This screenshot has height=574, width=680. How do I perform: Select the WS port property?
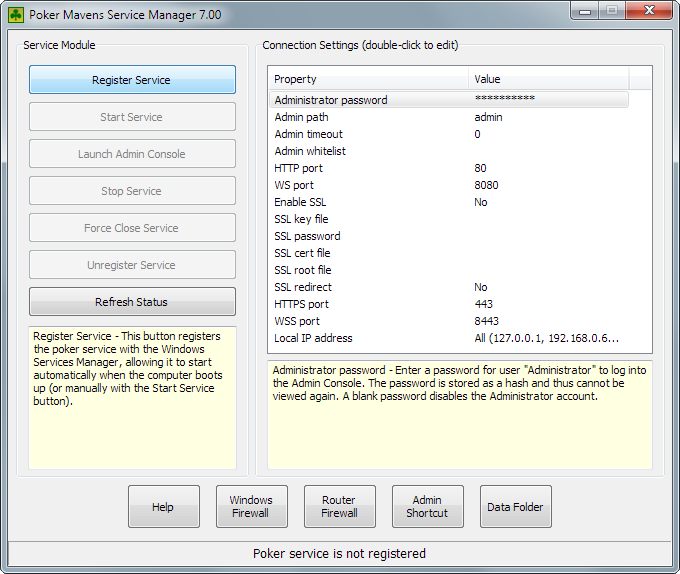[x=295, y=185]
